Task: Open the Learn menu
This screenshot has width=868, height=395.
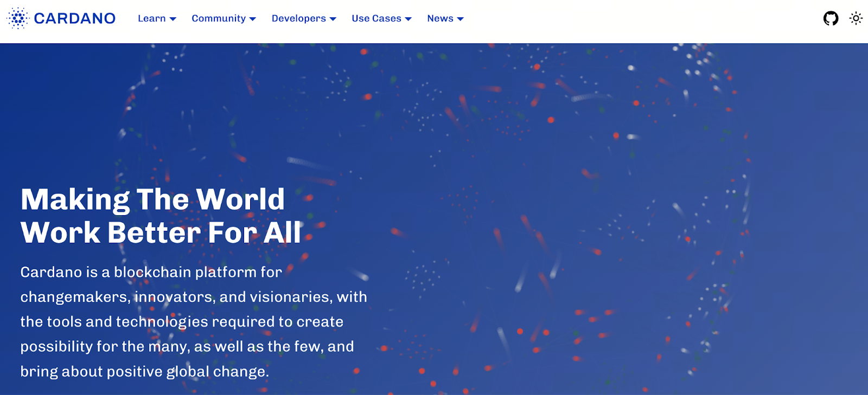Action: (157, 18)
